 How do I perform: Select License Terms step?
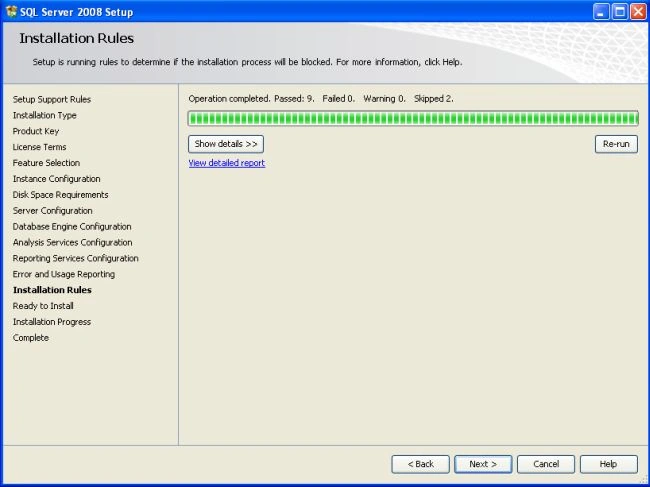coord(39,147)
